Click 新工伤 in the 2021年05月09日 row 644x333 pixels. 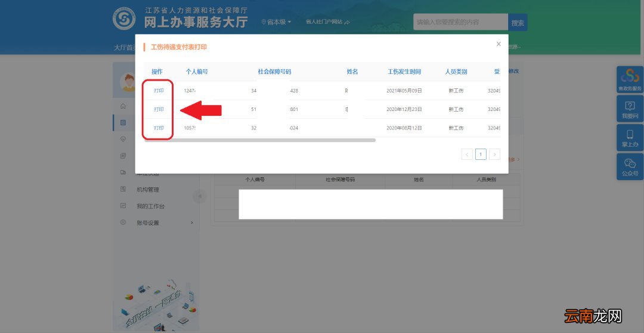coord(456,91)
